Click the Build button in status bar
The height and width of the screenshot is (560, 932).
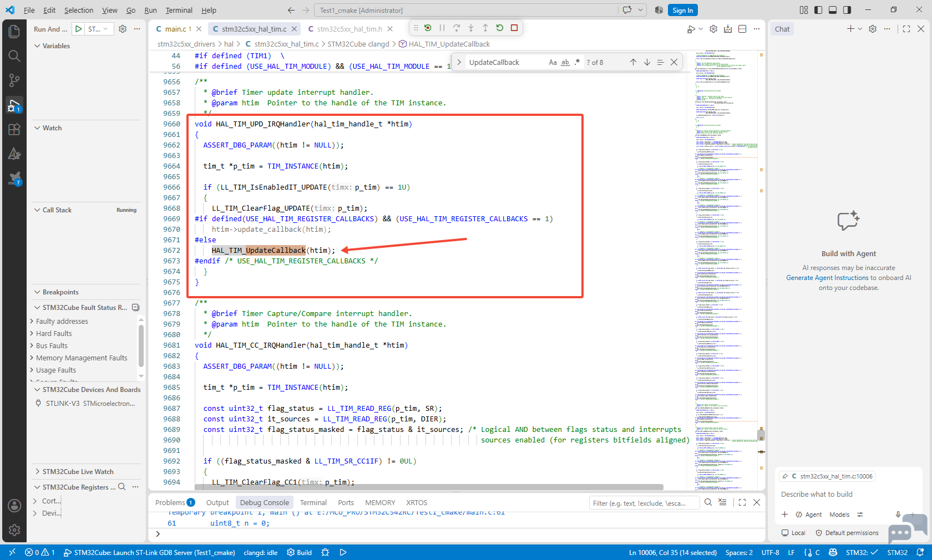300,552
